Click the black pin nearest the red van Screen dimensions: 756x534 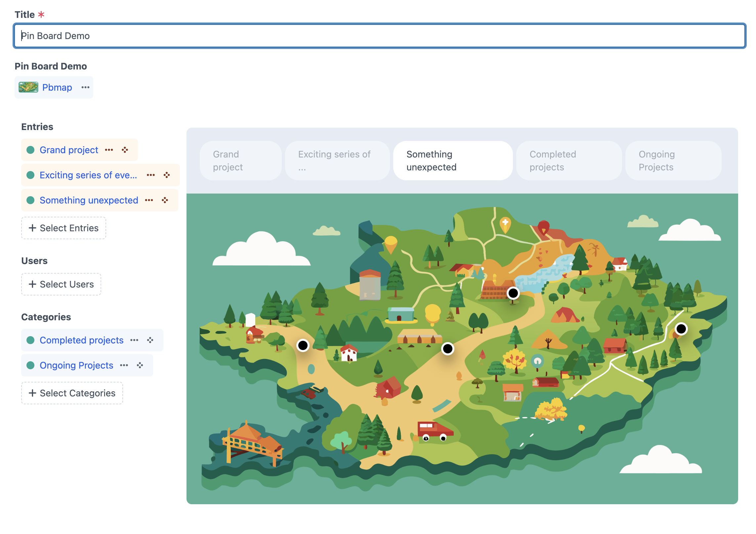tap(447, 348)
